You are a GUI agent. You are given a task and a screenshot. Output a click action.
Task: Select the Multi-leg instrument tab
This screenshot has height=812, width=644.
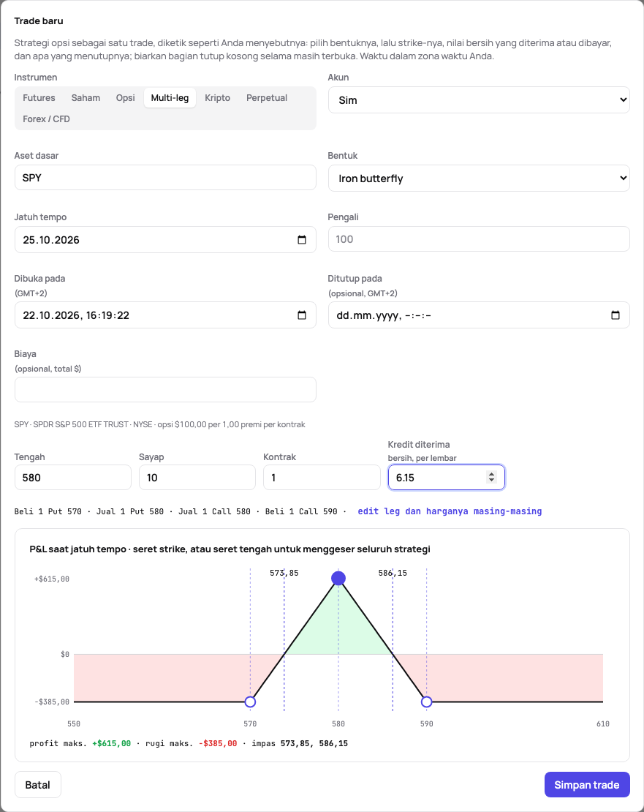[170, 98]
